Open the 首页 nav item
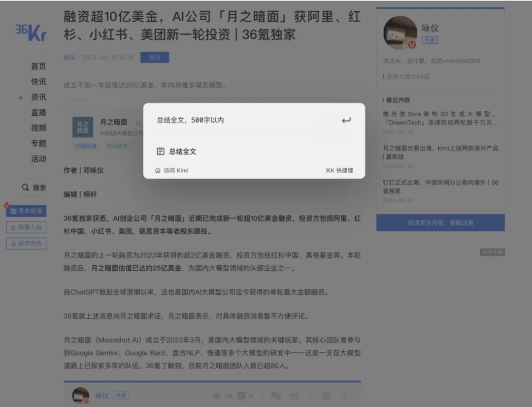This screenshot has width=532, height=407. [38, 66]
